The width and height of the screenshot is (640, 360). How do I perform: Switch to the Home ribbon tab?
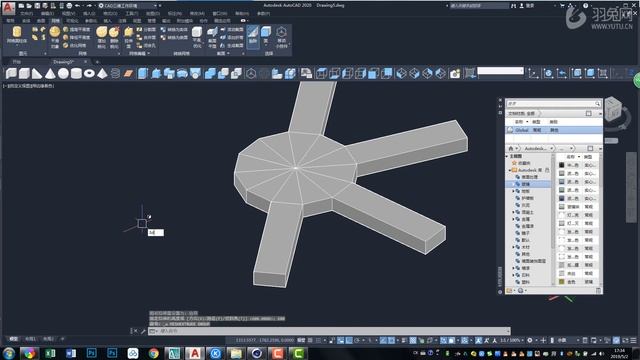tap(11, 20)
